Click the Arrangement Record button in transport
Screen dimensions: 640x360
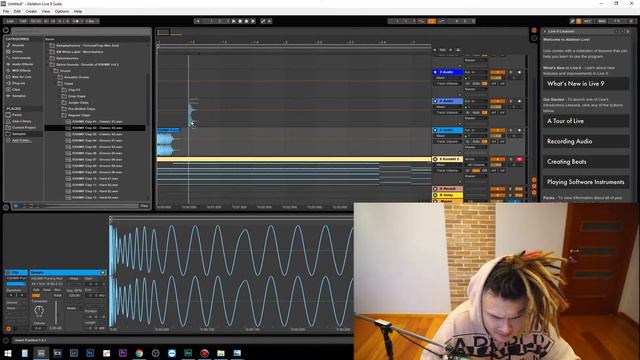coord(246,21)
